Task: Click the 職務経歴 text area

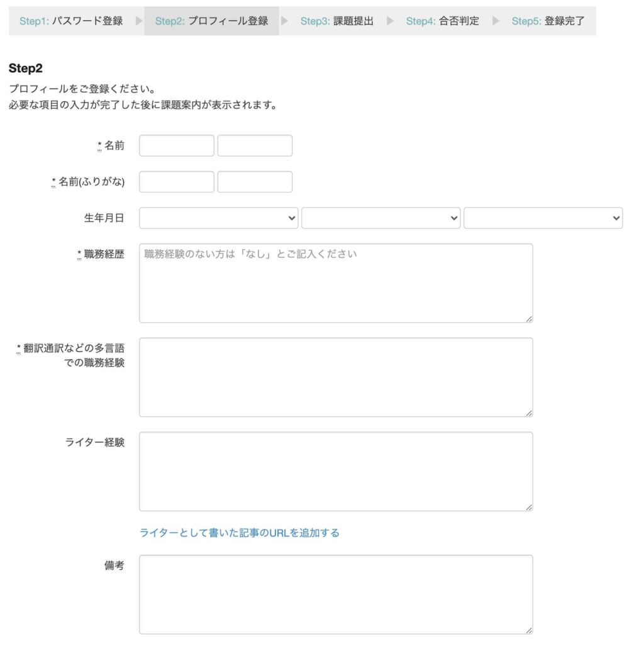Action: [x=336, y=283]
